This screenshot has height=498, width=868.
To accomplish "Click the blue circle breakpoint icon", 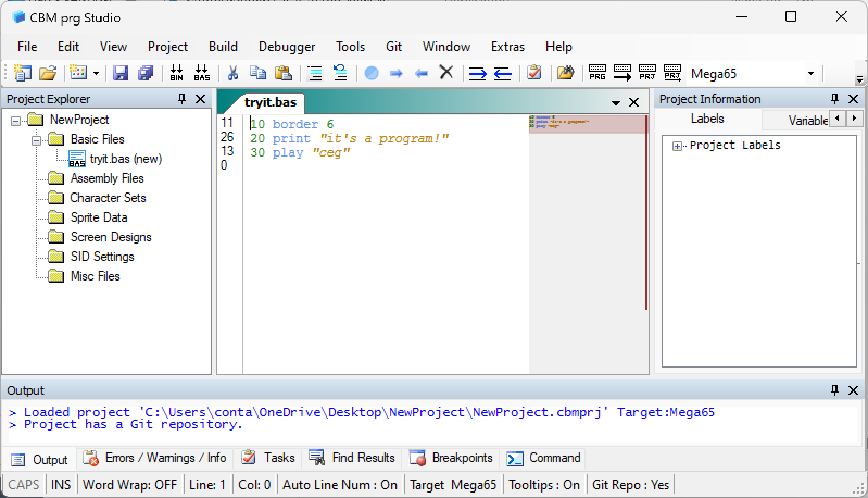I will [x=372, y=73].
